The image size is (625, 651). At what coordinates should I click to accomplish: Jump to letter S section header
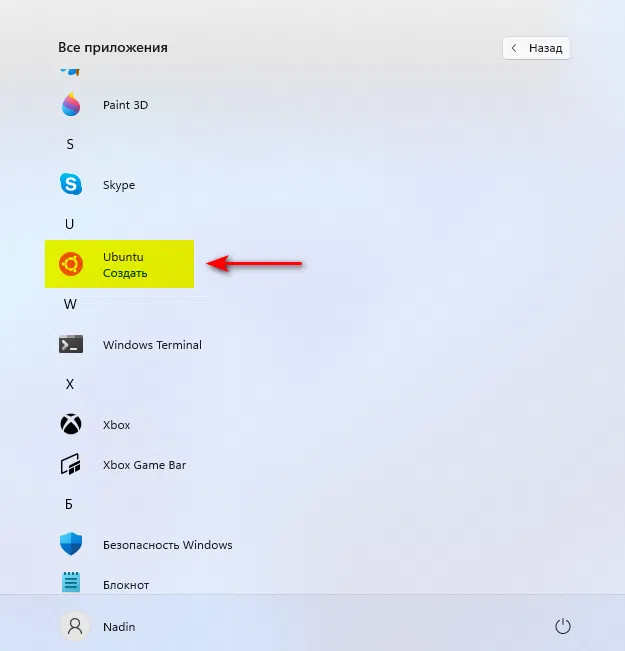pyautogui.click(x=70, y=144)
